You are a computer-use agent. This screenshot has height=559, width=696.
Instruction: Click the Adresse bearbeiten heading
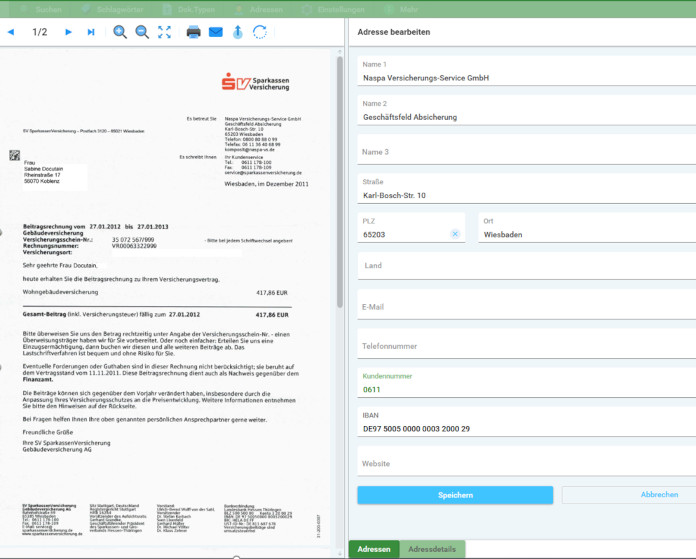pyautogui.click(x=394, y=32)
